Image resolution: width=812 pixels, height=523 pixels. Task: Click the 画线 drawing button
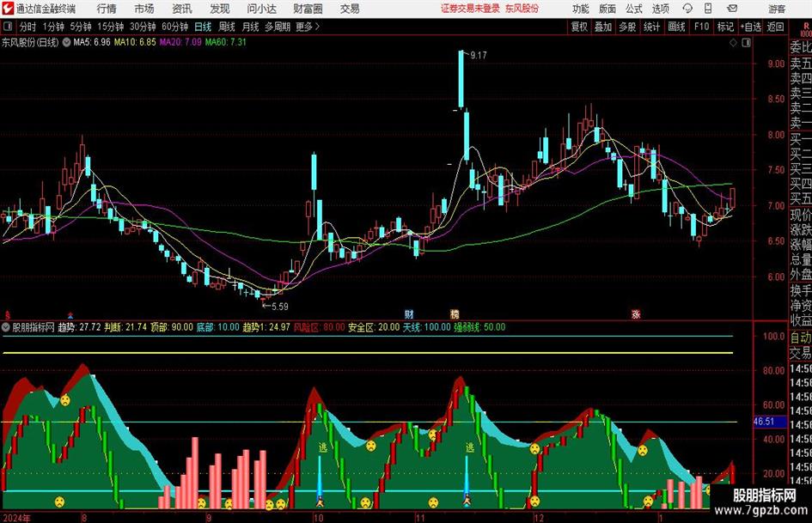click(x=676, y=27)
